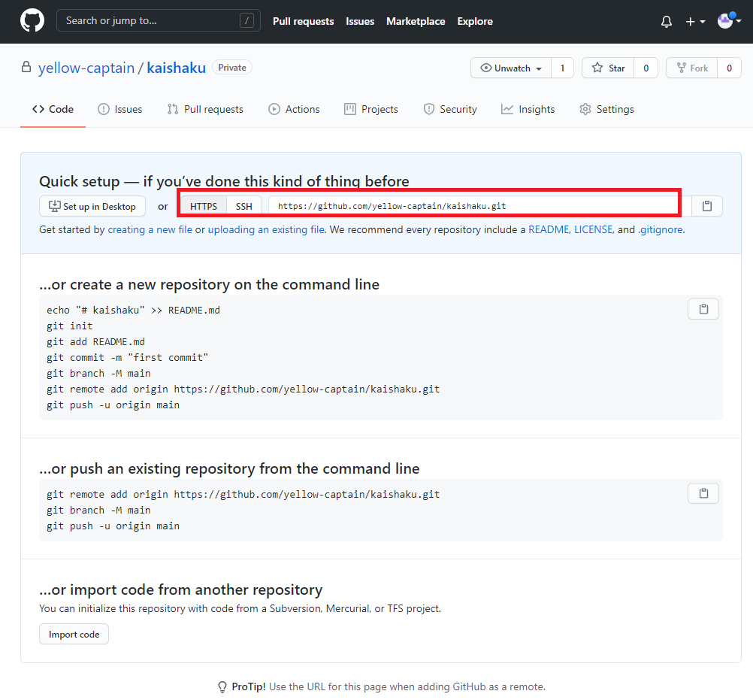Screen dimensions: 753x700
Task: View forks count 0
Action: point(729,68)
